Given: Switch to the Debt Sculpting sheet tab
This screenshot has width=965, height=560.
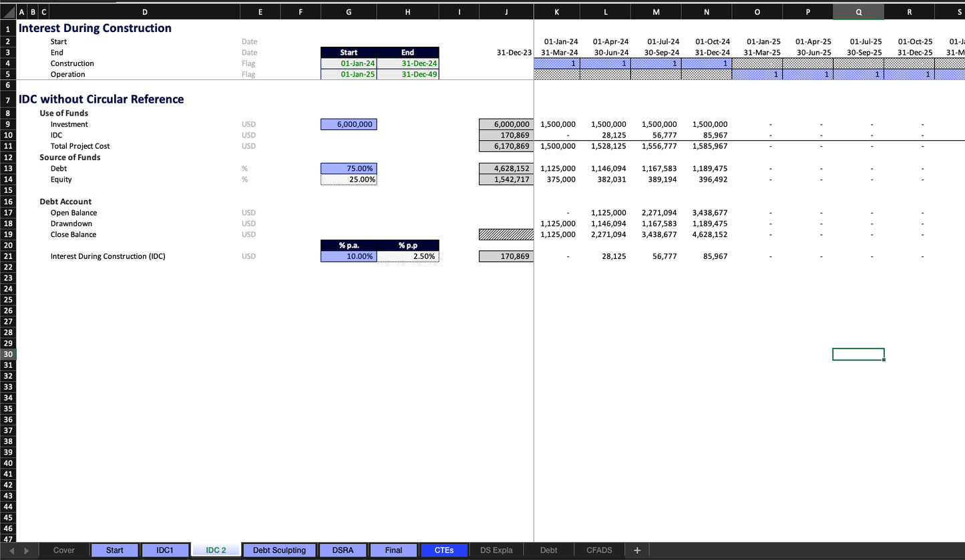Looking at the screenshot, I should tap(279, 550).
